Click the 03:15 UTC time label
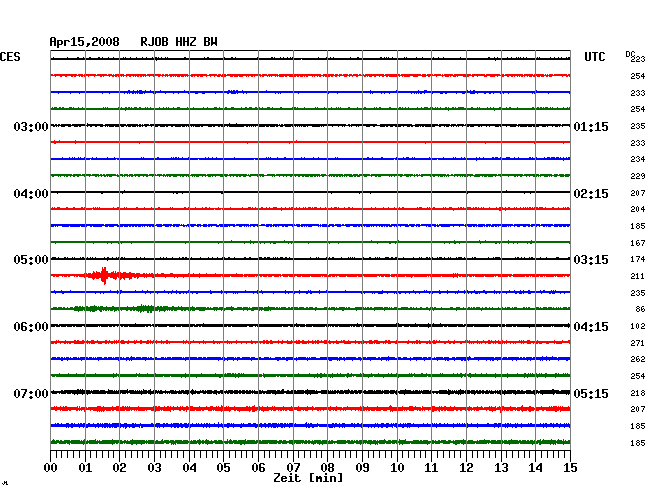The width and height of the screenshot is (650, 494). tap(591, 260)
